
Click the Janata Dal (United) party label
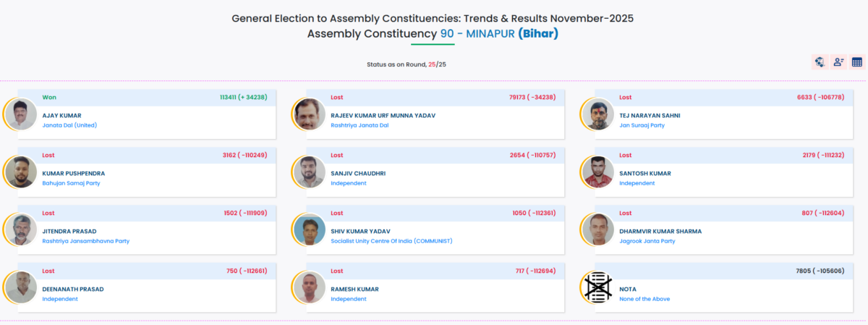tap(69, 125)
